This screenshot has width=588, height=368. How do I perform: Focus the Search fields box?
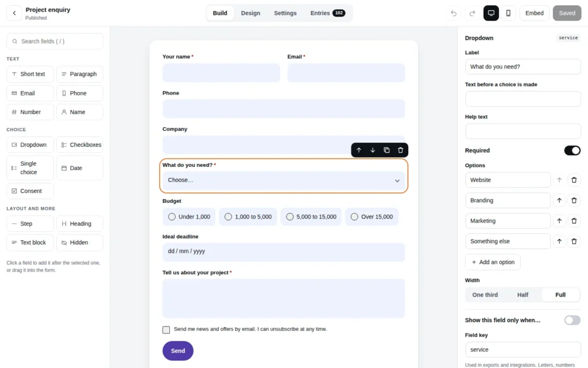coord(55,41)
